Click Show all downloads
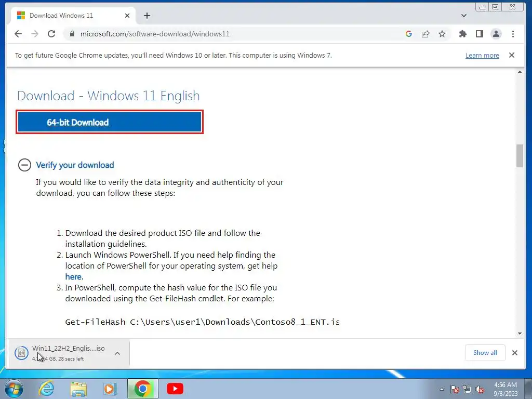 click(x=485, y=353)
